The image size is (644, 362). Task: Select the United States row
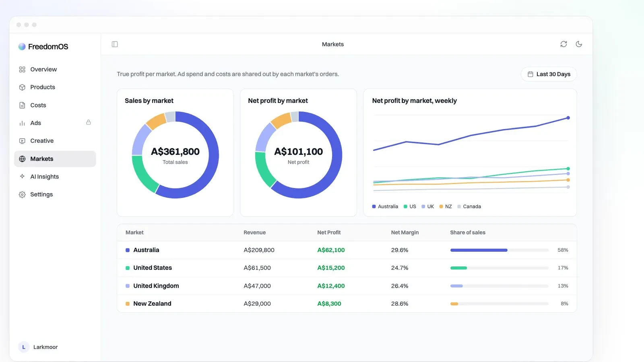[x=347, y=268]
